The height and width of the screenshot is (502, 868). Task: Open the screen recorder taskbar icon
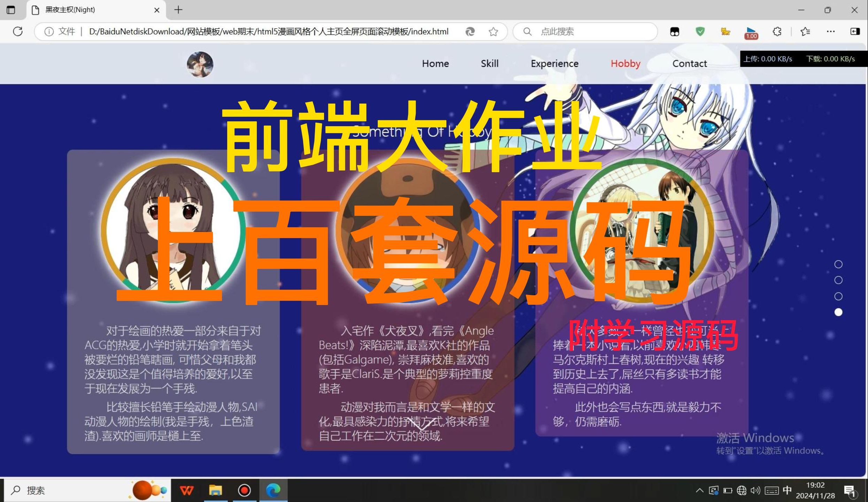click(244, 490)
